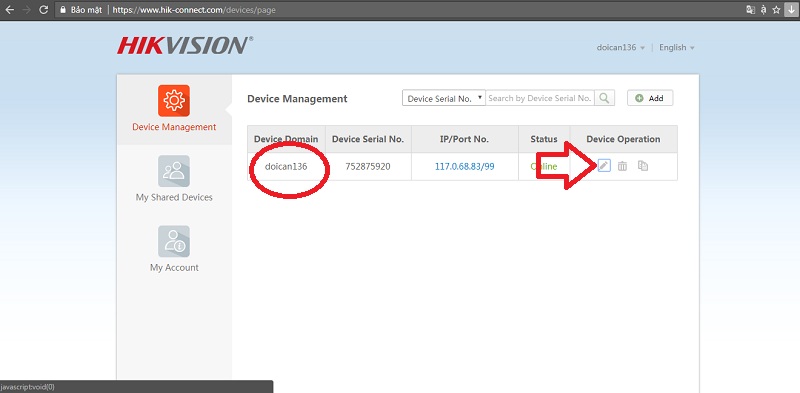Expand Device Serial No. search filter

[443, 98]
